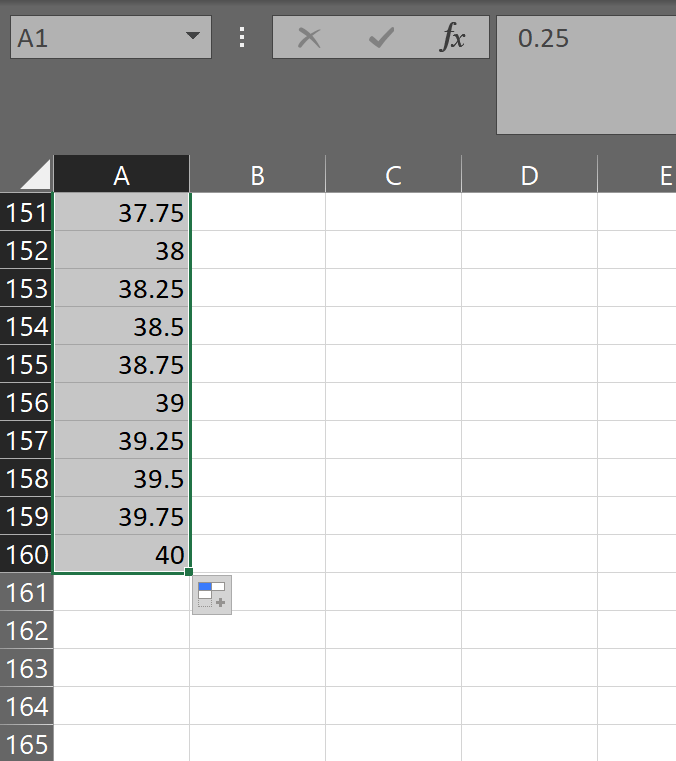676x761 pixels.
Task: Click the cell containing 39.5
Action: [x=121, y=478]
